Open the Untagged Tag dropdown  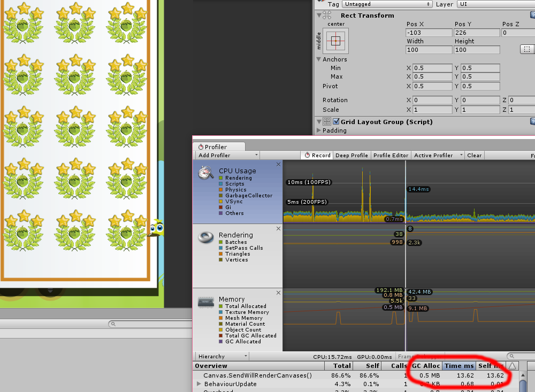[x=387, y=4]
